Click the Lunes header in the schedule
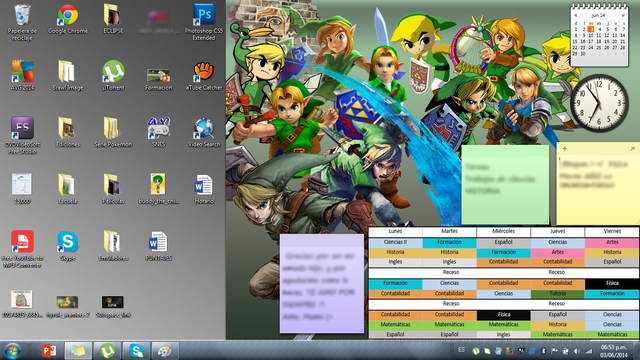Image resolution: width=640 pixels, height=360 pixels. [x=395, y=231]
